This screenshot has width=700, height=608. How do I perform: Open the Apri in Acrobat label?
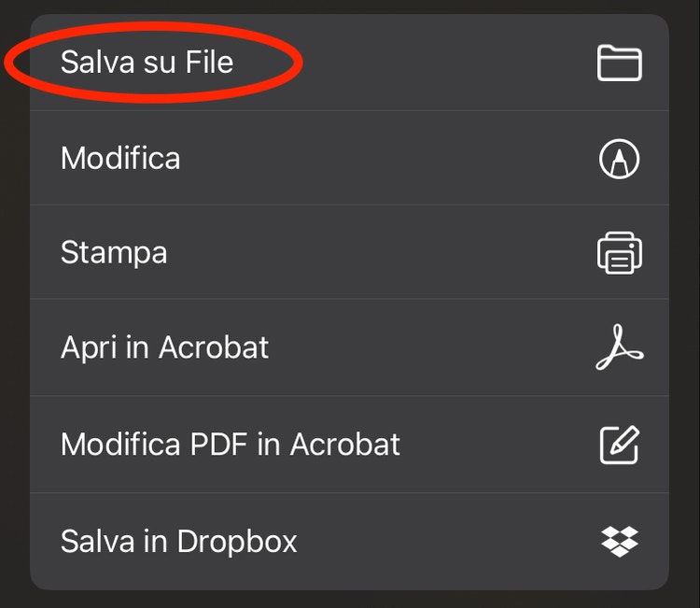tap(164, 347)
